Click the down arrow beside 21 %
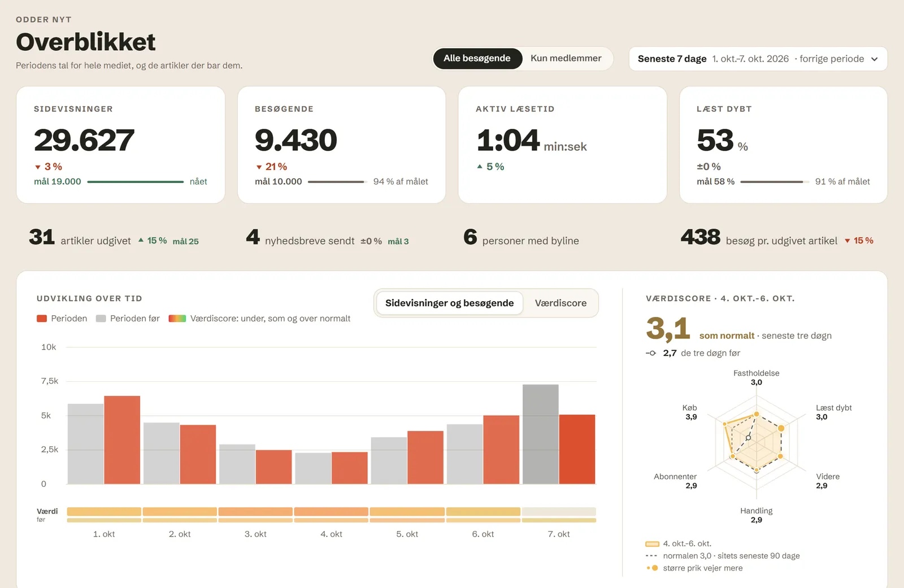Viewport: 904px width, 588px height. pos(259,167)
